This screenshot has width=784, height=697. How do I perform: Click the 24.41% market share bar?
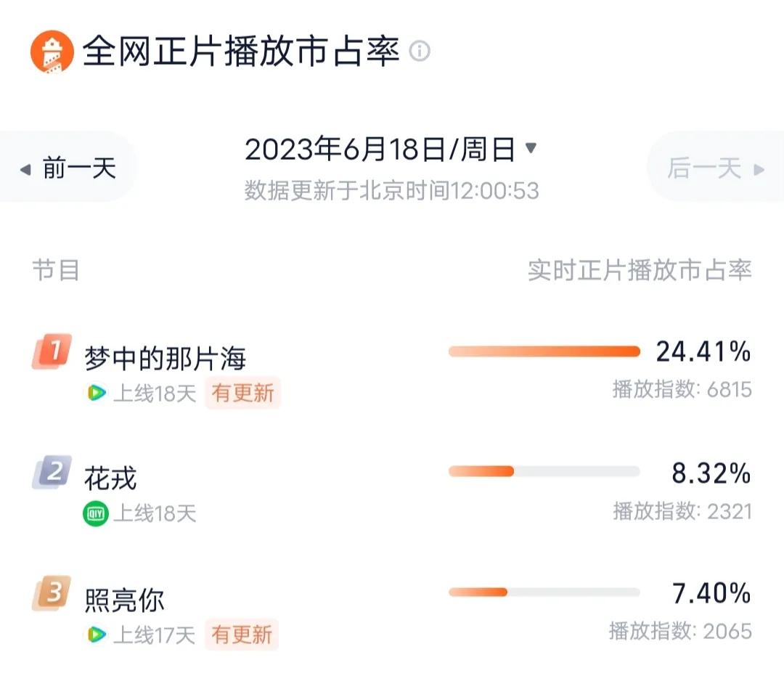544,351
